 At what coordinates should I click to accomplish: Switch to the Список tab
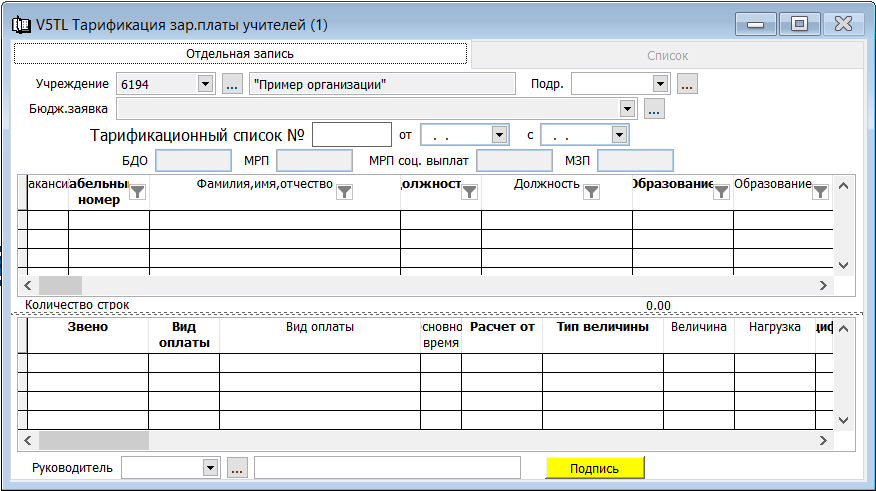(667, 56)
